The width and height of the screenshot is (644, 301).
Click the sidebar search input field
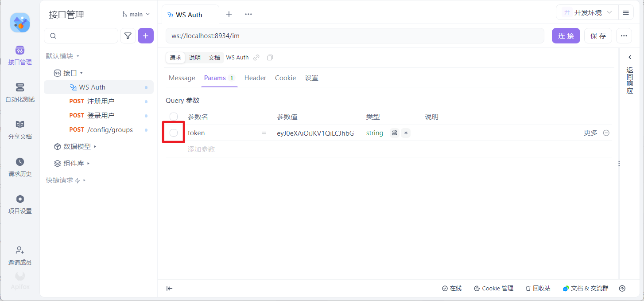81,36
